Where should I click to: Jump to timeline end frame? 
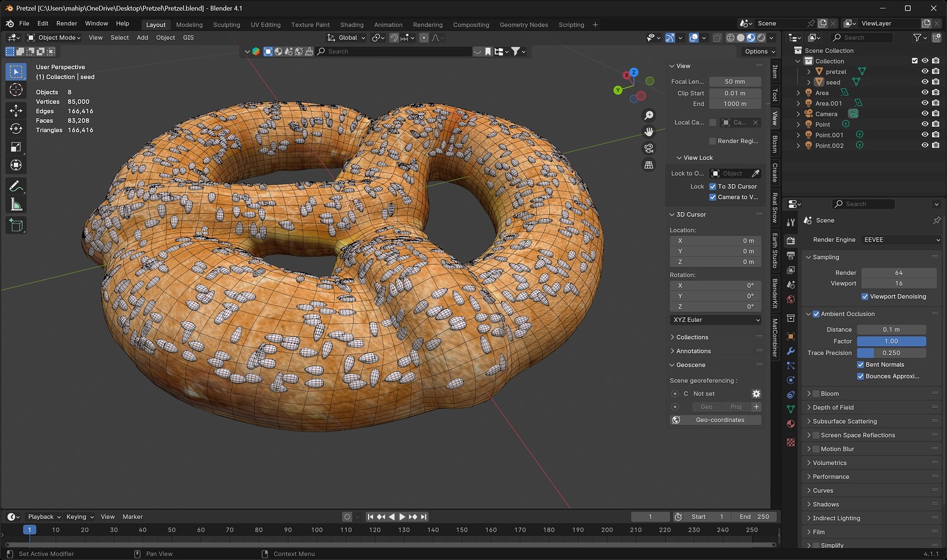click(424, 516)
